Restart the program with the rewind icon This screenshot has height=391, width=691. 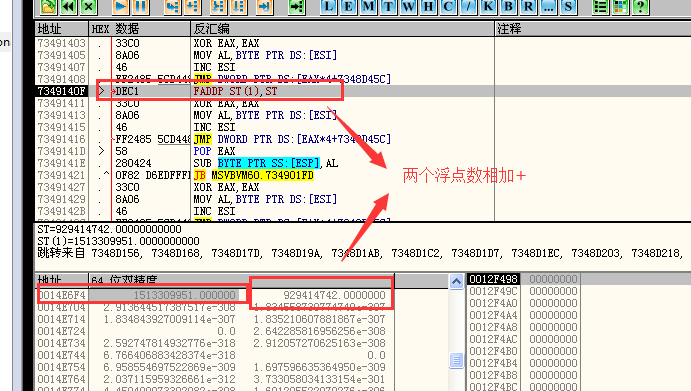pos(69,7)
